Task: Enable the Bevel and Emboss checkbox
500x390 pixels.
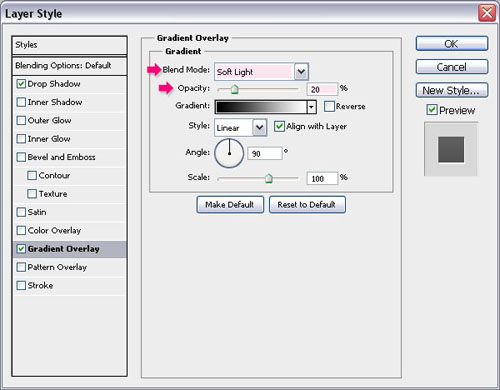Action: pyautogui.click(x=21, y=157)
